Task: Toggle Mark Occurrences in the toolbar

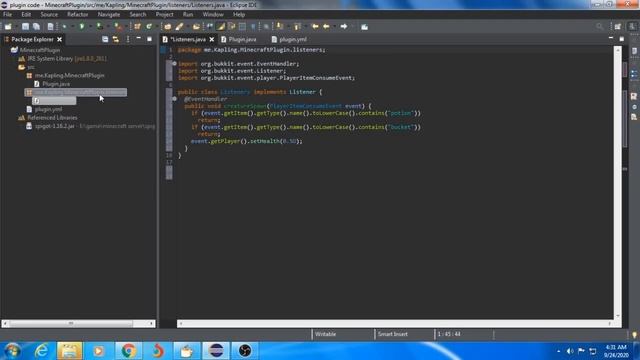Action: (221, 27)
